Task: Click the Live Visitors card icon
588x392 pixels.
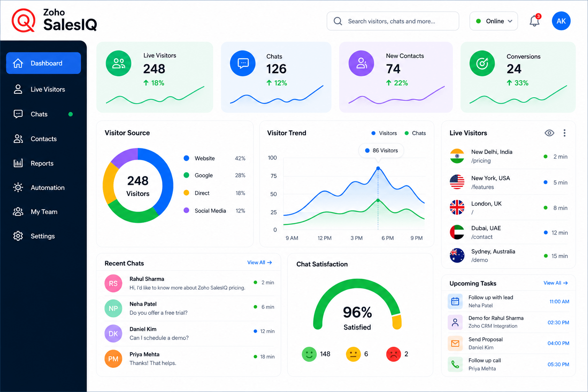Action: click(119, 63)
